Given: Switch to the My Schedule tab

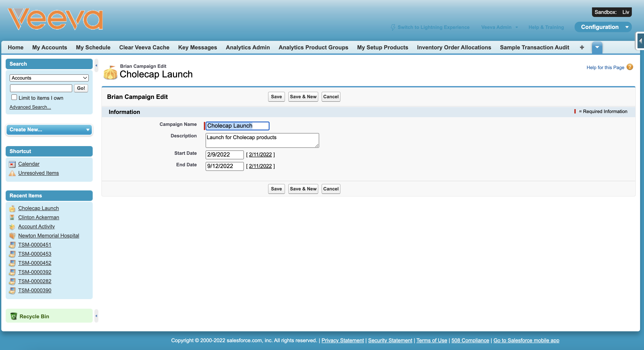Looking at the screenshot, I should point(93,47).
